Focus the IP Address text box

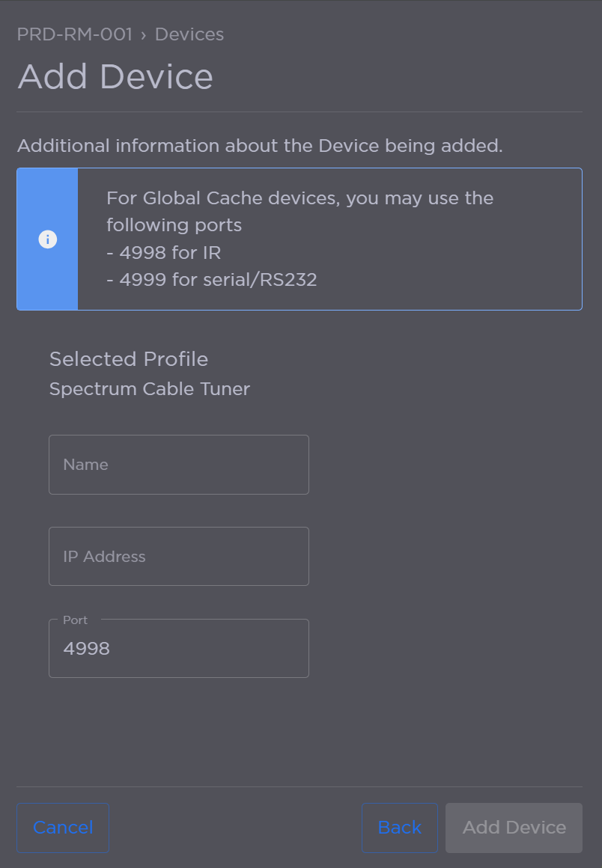178,556
